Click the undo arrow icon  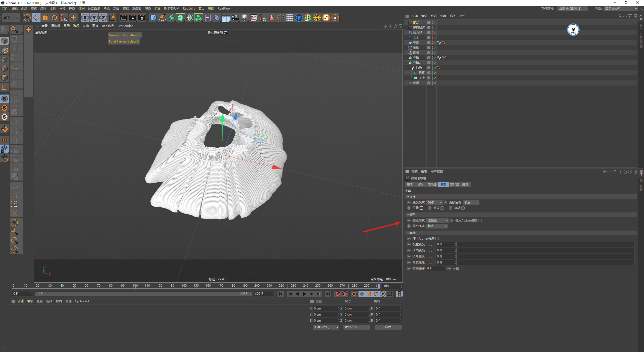click(x=7, y=18)
